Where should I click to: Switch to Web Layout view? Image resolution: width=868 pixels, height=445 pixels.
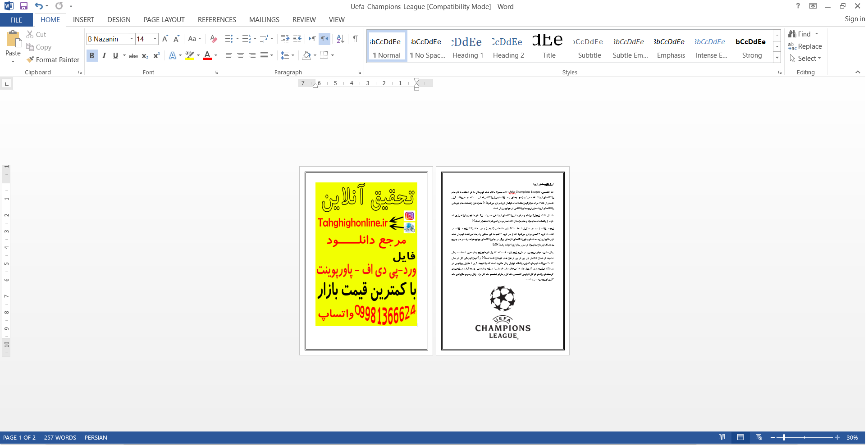coord(759,437)
